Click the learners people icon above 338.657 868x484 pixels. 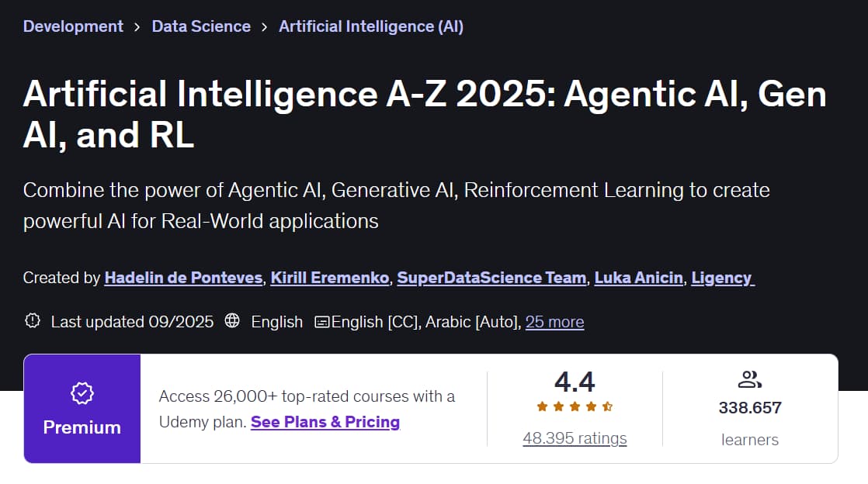[x=750, y=379]
